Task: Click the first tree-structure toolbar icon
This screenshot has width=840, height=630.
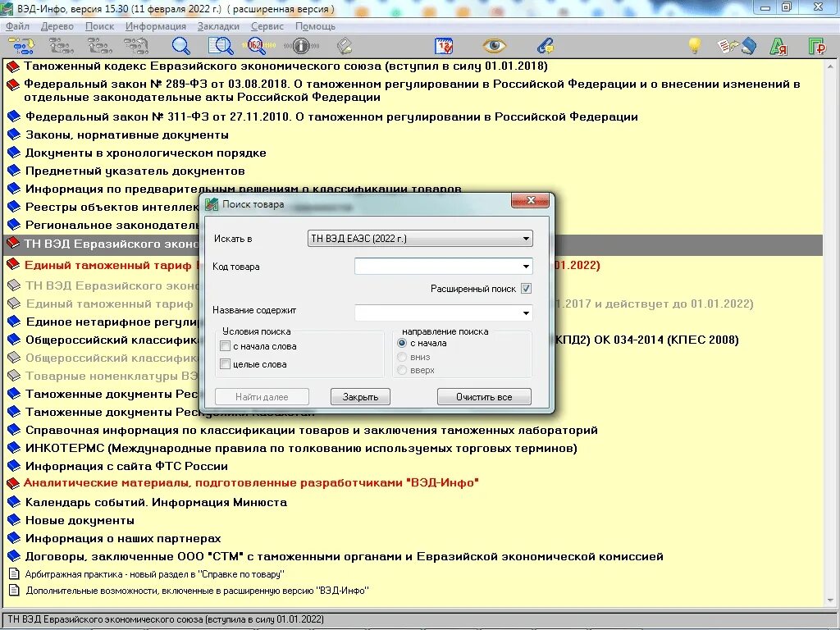Action: (21, 47)
